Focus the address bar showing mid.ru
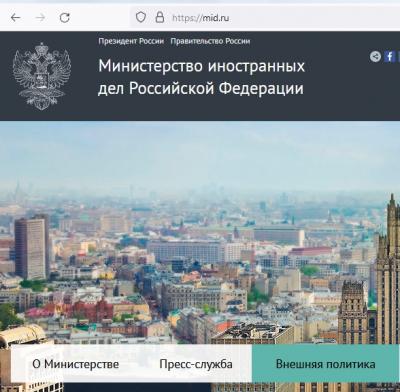 265,18
